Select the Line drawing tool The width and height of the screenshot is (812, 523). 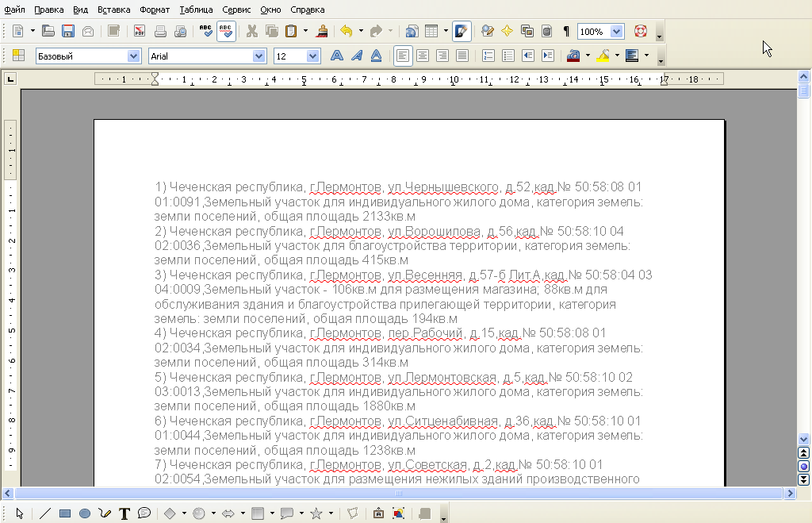[45, 513]
